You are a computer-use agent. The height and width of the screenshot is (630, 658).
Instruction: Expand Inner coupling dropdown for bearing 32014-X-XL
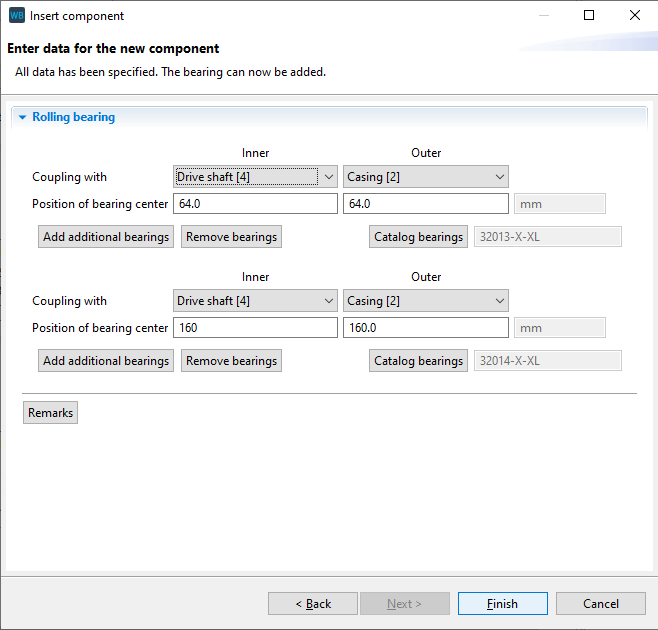pyautogui.click(x=256, y=301)
